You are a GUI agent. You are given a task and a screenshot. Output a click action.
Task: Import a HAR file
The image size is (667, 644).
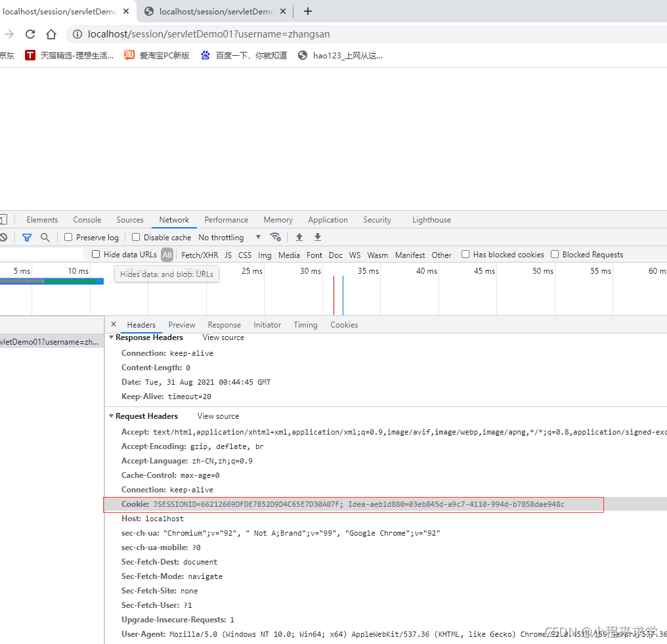click(299, 237)
